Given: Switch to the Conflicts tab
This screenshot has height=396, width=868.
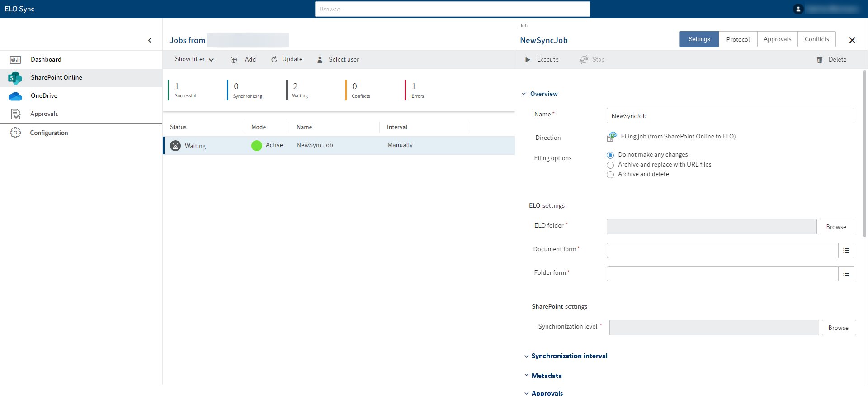Looking at the screenshot, I should click(x=816, y=39).
